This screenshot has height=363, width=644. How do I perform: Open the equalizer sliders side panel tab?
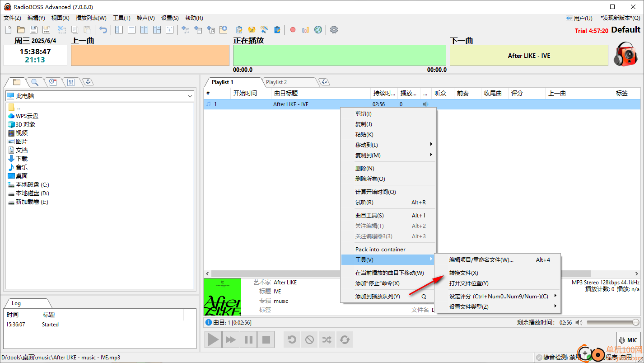(71, 82)
